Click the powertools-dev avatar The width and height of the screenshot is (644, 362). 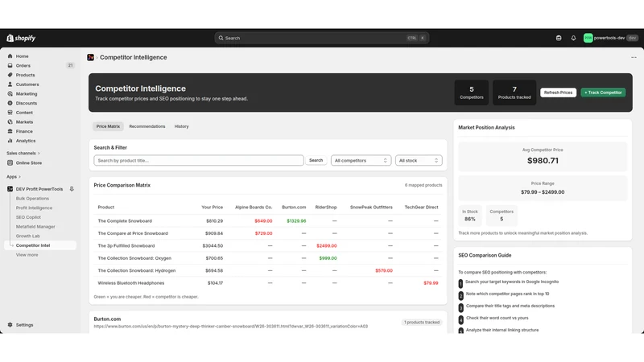tap(588, 38)
